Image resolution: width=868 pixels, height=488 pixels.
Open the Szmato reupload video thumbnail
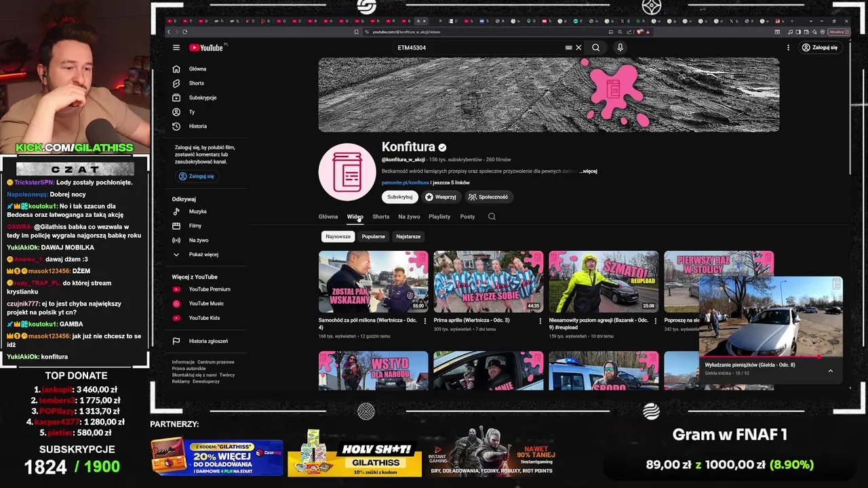point(604,282)
